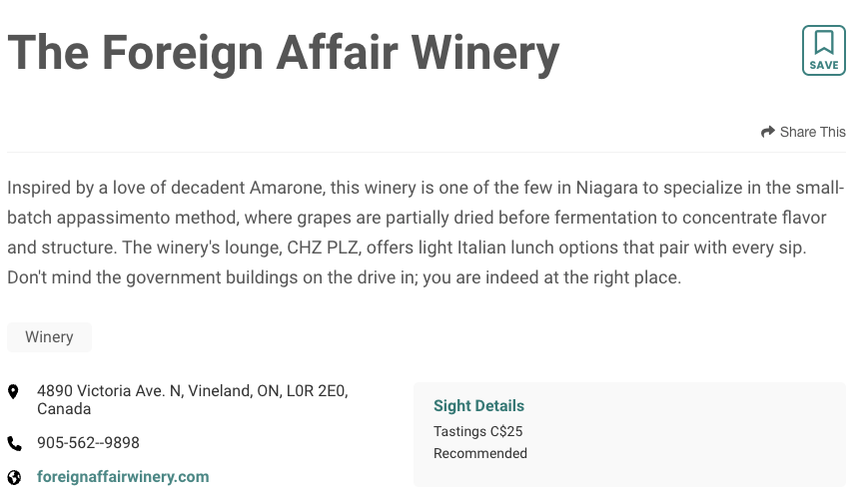Click the Share This text

[x=812, y=132]
